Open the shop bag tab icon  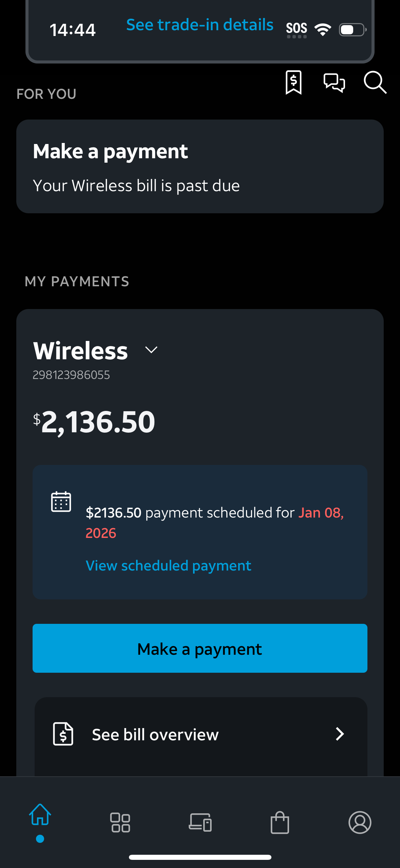[x=280, y=822]
